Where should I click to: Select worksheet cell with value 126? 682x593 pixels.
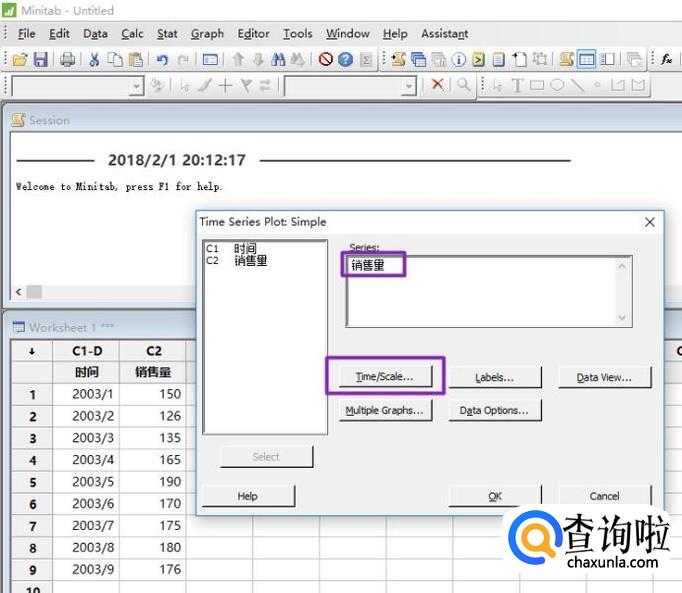tap(153, 416)
